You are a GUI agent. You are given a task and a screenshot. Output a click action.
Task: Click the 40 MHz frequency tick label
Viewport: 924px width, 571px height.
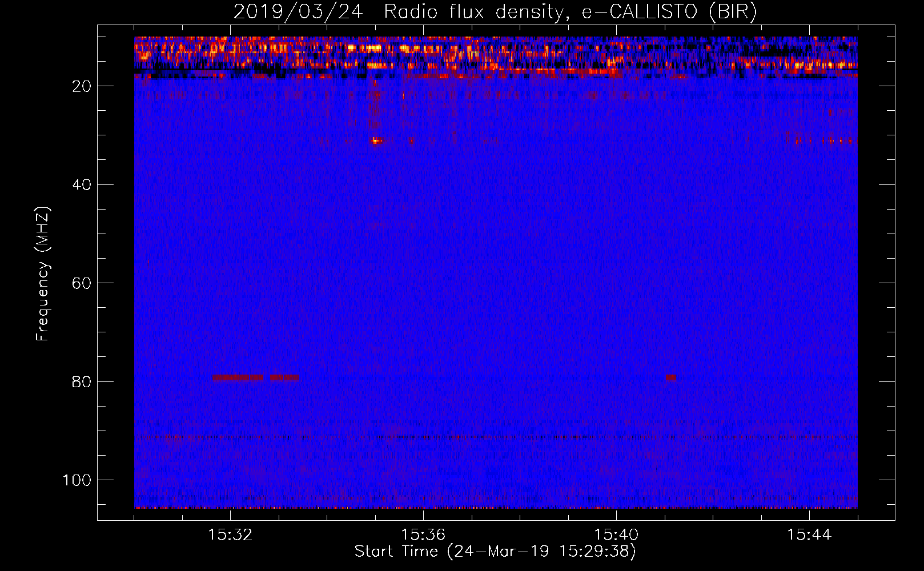82,185
